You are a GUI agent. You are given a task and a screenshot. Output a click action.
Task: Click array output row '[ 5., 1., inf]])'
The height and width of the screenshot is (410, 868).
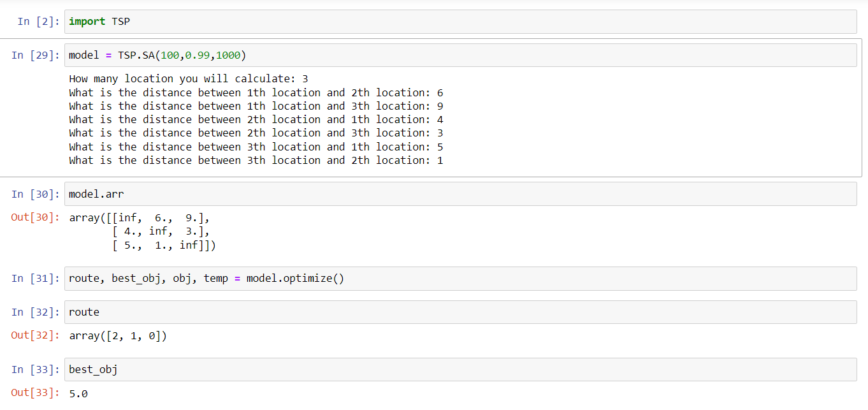(164, 245)
